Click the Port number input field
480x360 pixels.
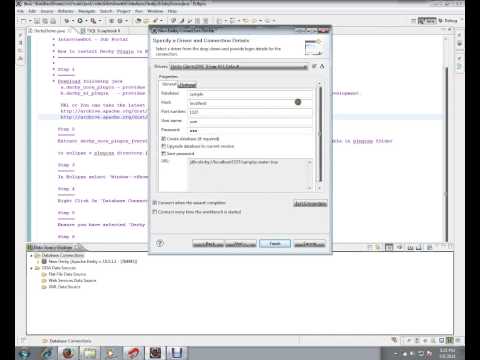[250, 112]
